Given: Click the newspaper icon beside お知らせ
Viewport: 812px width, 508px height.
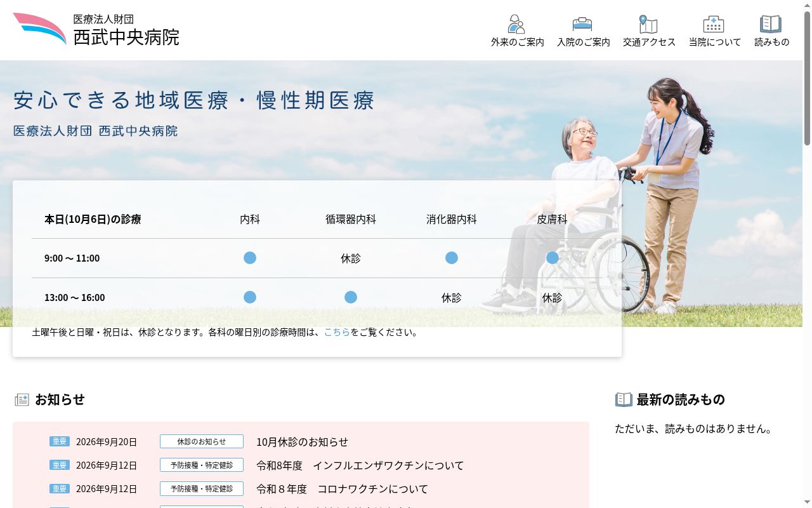Looking at the screenshot, I should 22,399.
